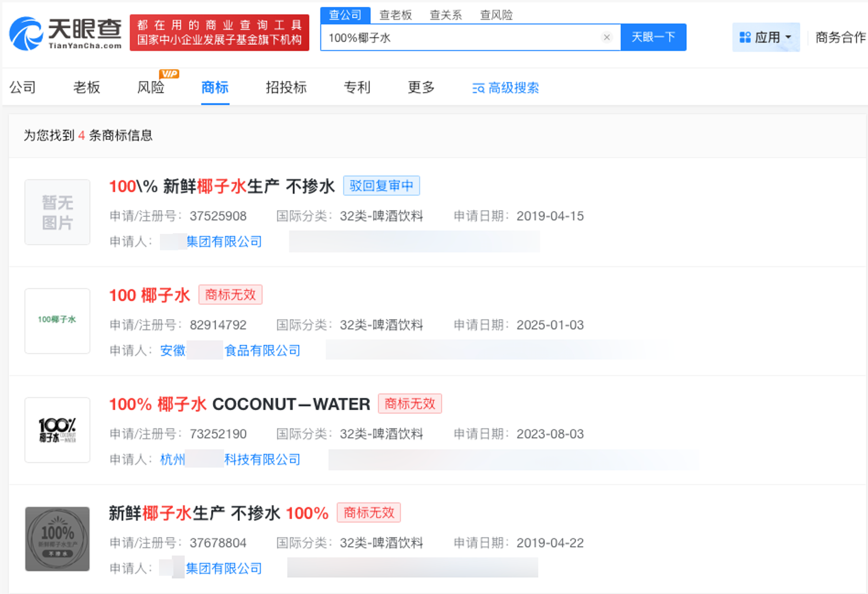Open the 商务合作 link
Viewport: 868px width, 594px height.
(x=839, y=37)
